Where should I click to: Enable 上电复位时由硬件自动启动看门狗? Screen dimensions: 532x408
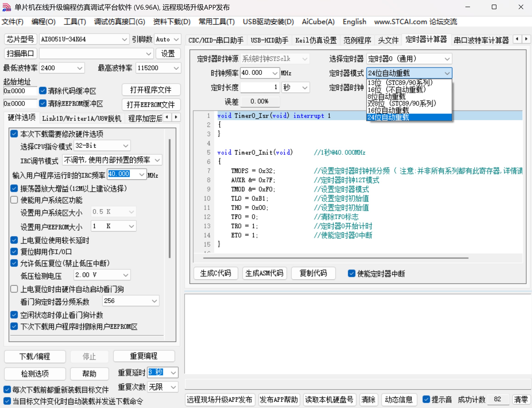[x=14, y=289]
